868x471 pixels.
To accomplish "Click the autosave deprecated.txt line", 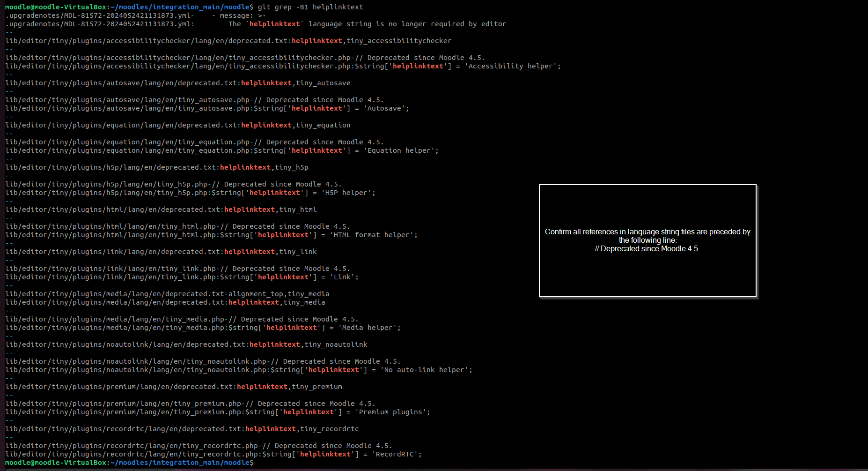I will (x=178, y=83).
